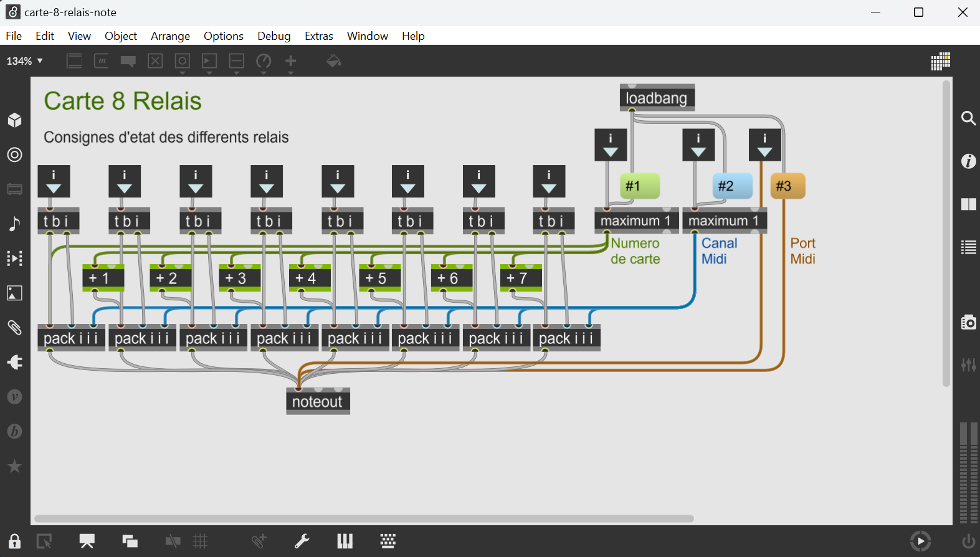The width and height of the screenshot is (980, 557).
Task: Select the Consignes d'etat des differents relais comment
Action: (166, 137)
